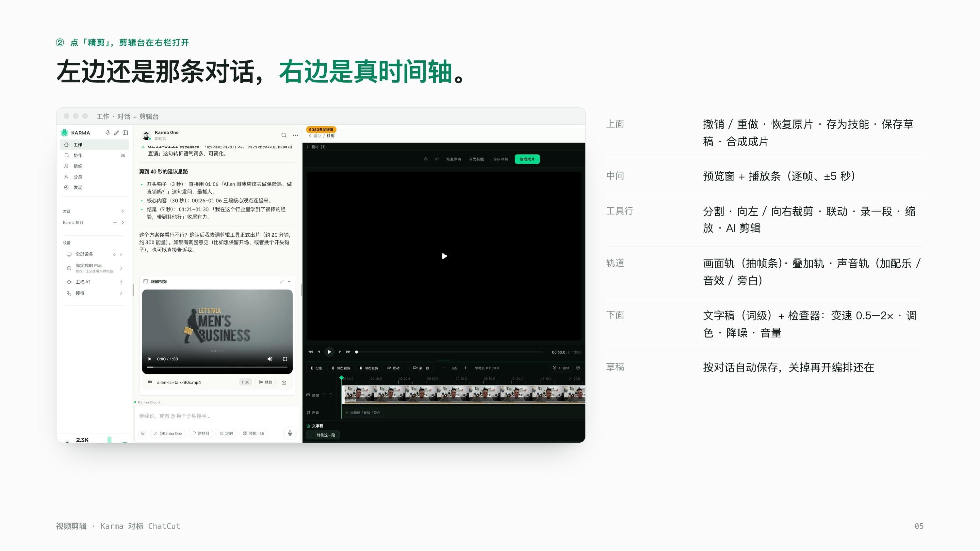Zoom out the timeline with minus icon
Image resolution: width=980 pixels, height=551 pixels.
[x=443, y=368]
